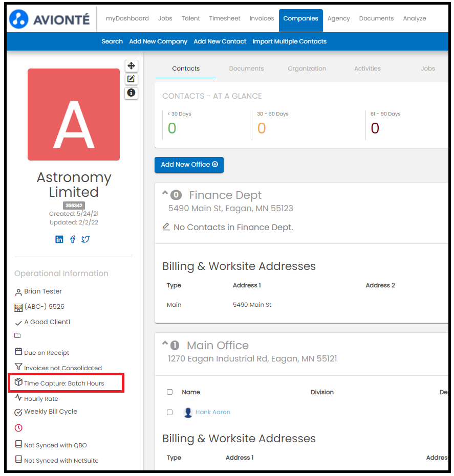
Task: Click the red clock icon
Action: [x=18, y=428]
